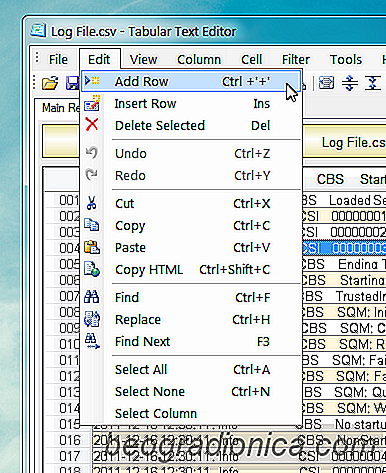Click the CBS column header
Viewport: 386px width, 473px height.
pos(330,179)
